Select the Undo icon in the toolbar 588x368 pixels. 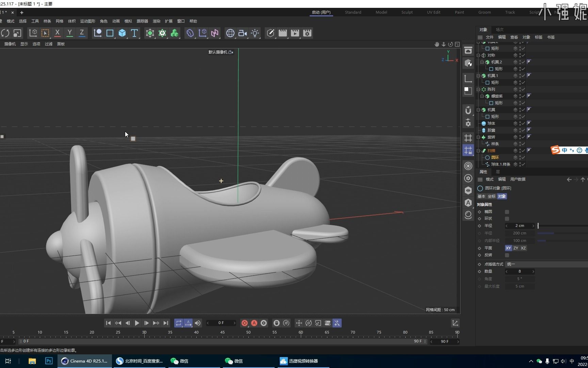point(5,33)
